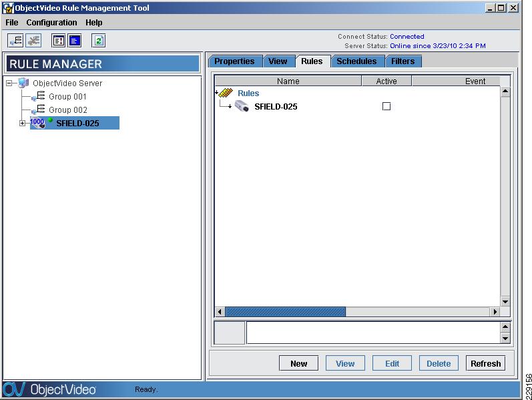
Task: Click the right arrow of horizontal scrollbar
Action: click(x=495, y=312)
